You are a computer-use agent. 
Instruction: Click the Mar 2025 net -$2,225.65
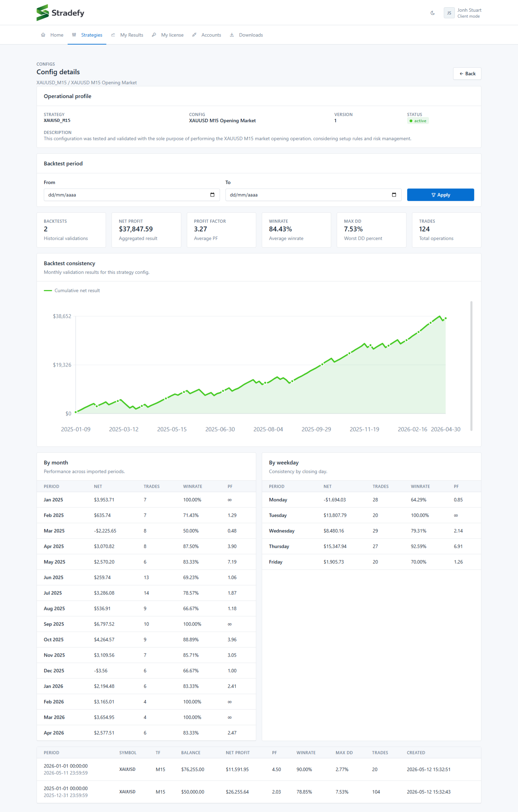click(x=105, y=531)
